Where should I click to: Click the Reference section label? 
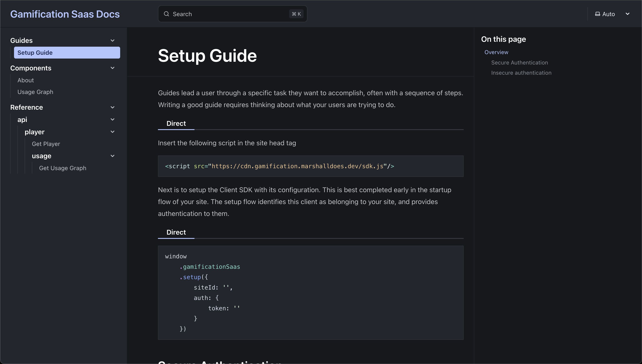pyautogui.click(x=27, y=107)
